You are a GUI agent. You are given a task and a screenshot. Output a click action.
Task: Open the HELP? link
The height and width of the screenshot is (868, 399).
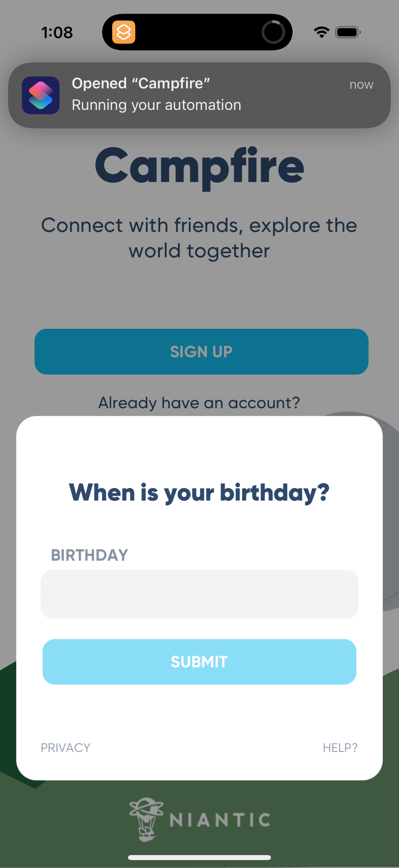coord(340,748)
